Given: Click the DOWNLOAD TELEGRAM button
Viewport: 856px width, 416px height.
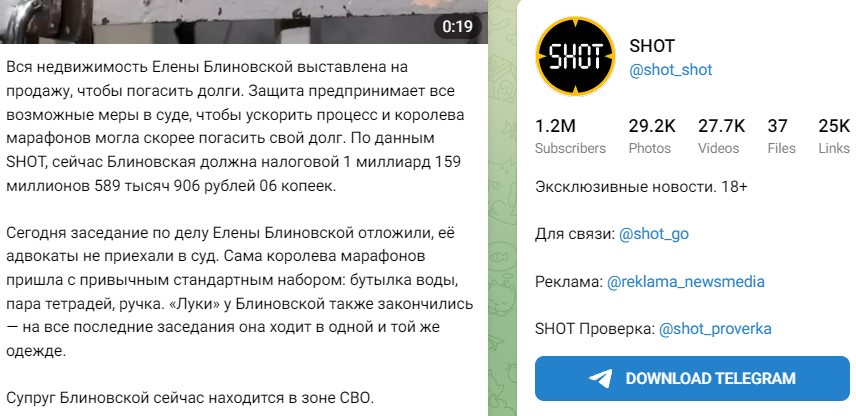Looking at the screenshot, I should tap(692, 378).
